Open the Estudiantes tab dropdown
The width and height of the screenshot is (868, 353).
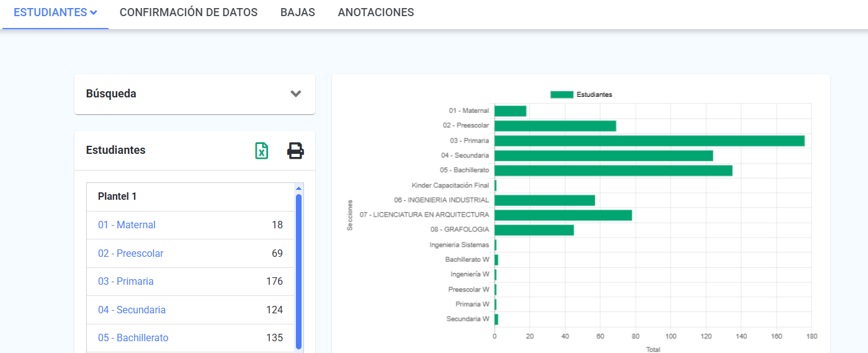55,12
